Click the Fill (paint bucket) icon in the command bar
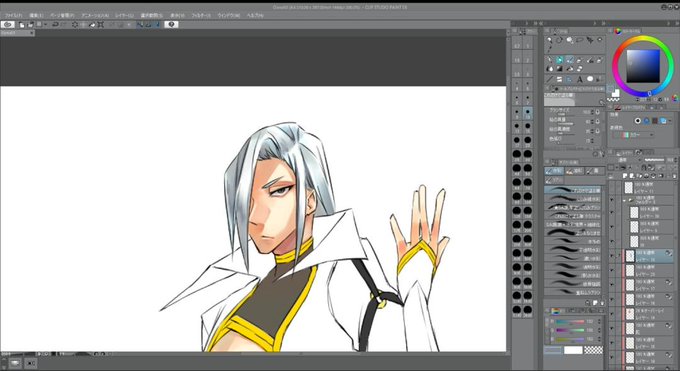 click(x=92, y=25)
